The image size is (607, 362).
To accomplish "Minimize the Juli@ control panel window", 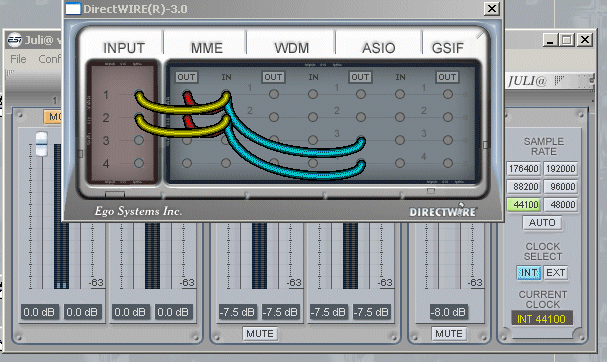I will [x=550, y=40].
